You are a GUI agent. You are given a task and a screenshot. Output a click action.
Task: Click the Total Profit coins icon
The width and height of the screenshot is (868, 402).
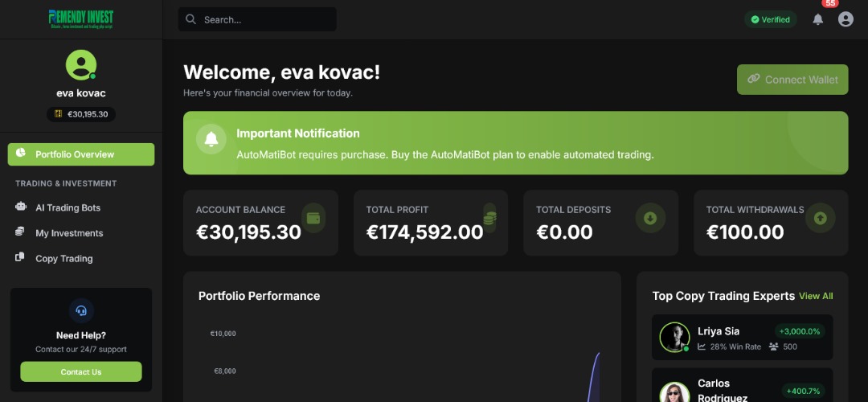click(489, 218)
